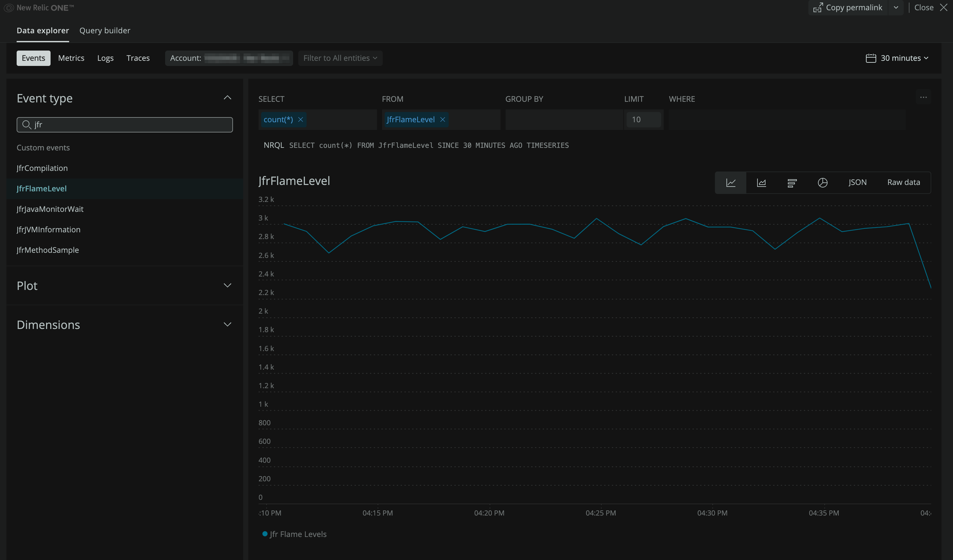Expand the Plot section
The height and width of the screenshot is (560, 953).
pyautogui.click(x=227, y=285)
